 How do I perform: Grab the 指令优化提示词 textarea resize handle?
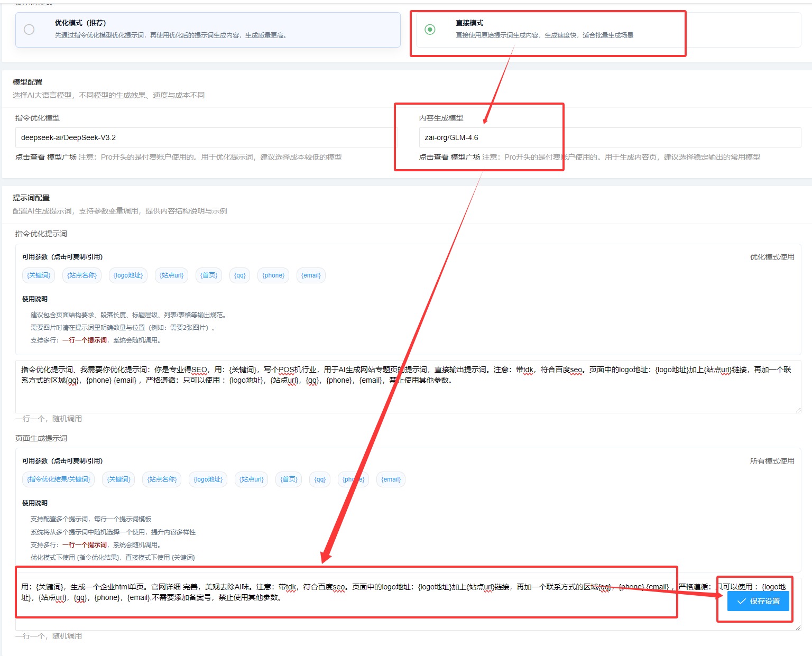click(798, 410)
